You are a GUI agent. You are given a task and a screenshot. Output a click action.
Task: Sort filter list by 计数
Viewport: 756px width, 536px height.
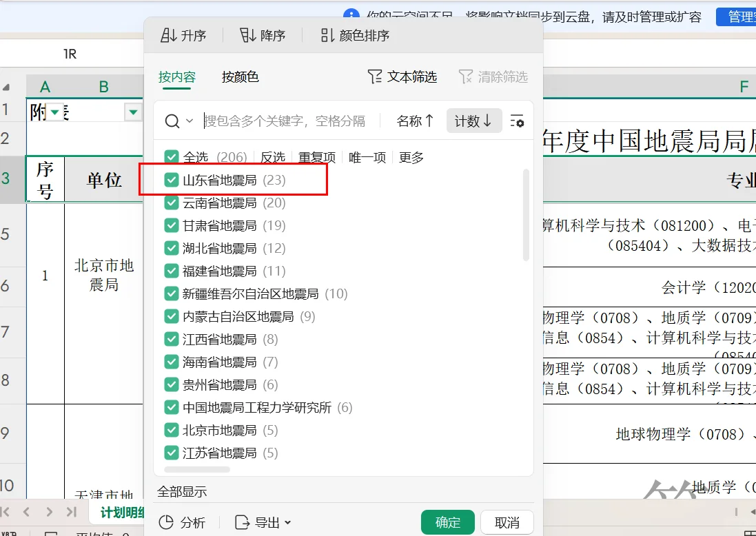[474, 121]
